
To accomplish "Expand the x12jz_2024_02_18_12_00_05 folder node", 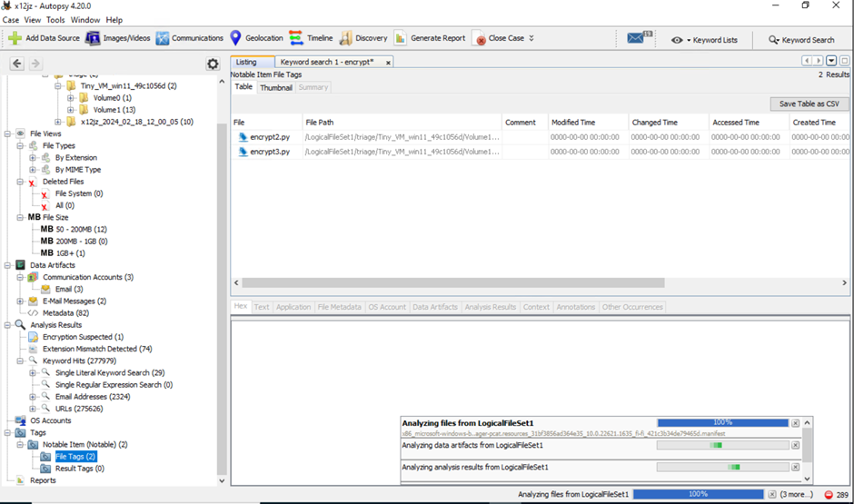I will click(x=58, y=122).
